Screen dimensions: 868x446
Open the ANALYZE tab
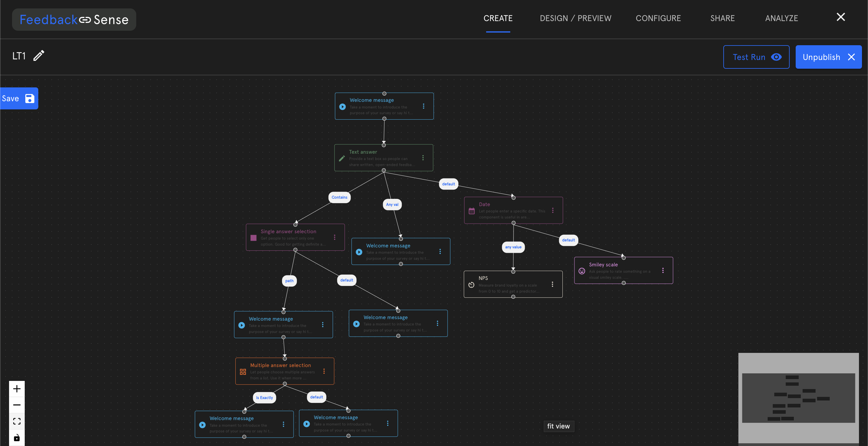tap(781, 18)
